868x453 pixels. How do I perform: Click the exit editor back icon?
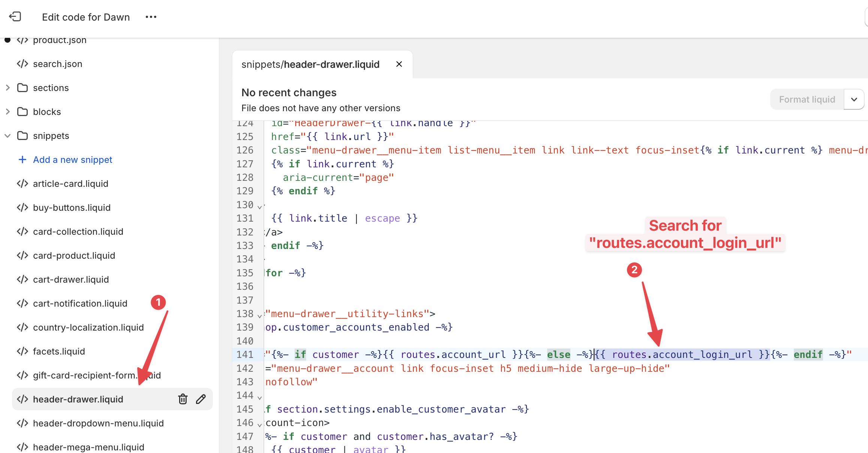coord(15,17)
